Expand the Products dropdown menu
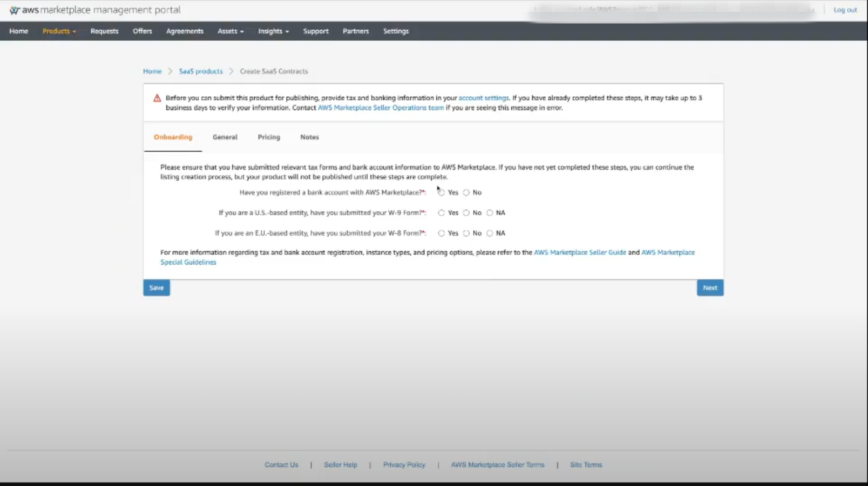 [x=59, y=31]
